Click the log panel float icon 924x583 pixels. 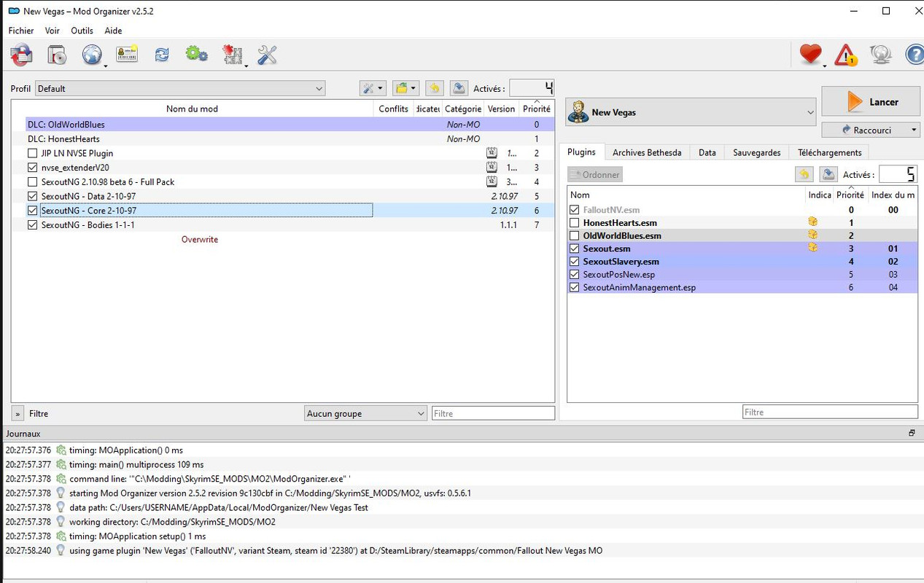[x=912, y=433]
